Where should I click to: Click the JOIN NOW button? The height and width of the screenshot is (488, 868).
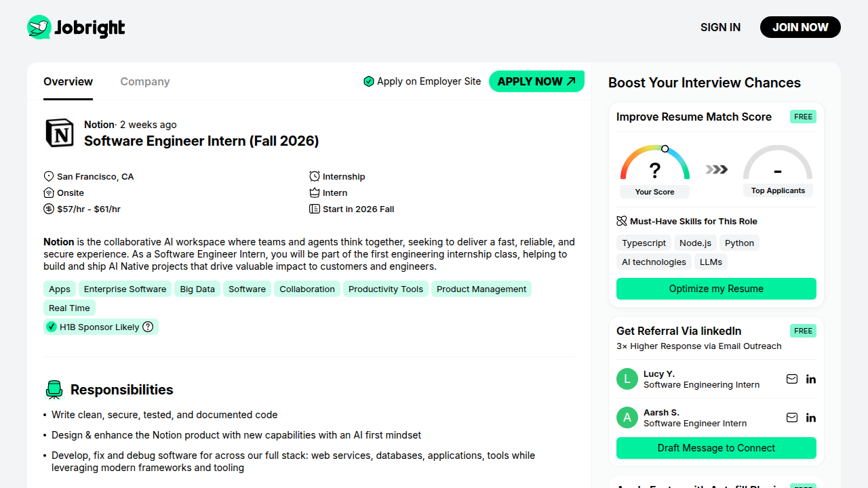pyautogui.click(x=800, y=27)
